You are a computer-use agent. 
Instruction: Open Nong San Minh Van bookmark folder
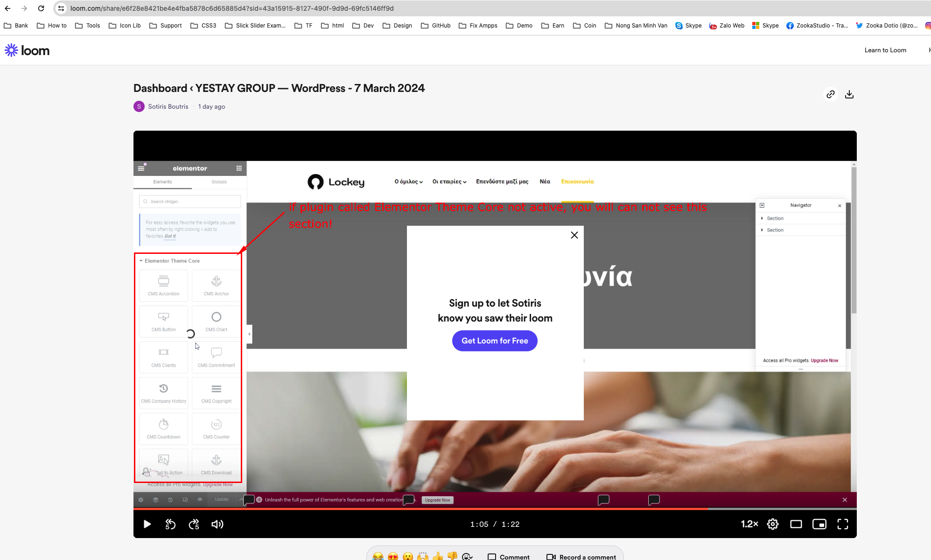(636, 26)
